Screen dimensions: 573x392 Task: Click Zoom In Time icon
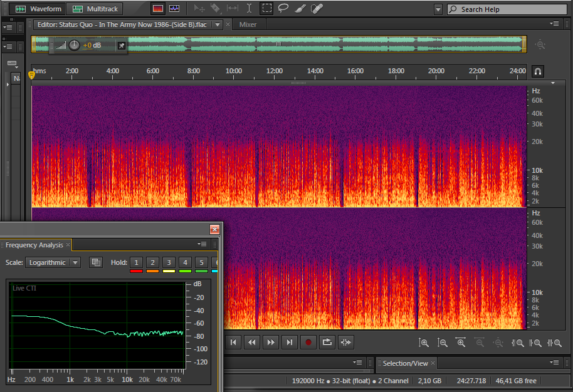(461, 343)
